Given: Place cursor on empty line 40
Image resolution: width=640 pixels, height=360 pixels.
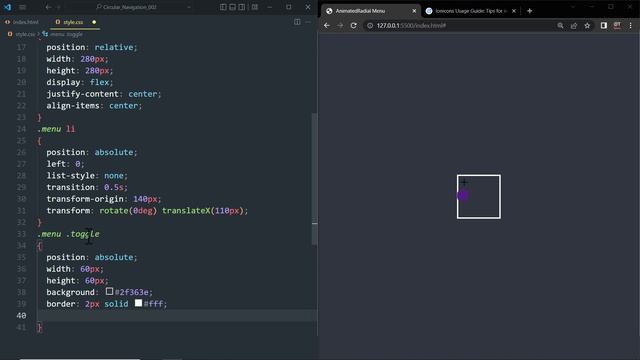Looking at the screenshot, I should [x=176, y=316].
